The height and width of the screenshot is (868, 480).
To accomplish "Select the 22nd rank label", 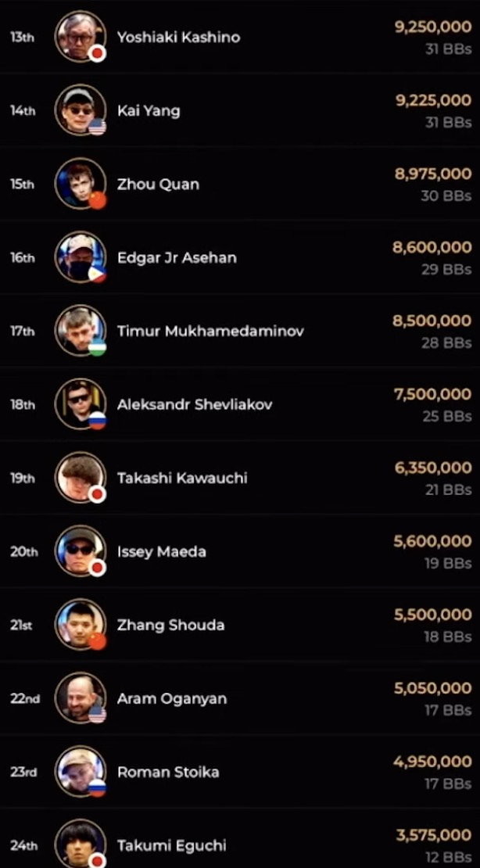I will [x=24, y=698].
